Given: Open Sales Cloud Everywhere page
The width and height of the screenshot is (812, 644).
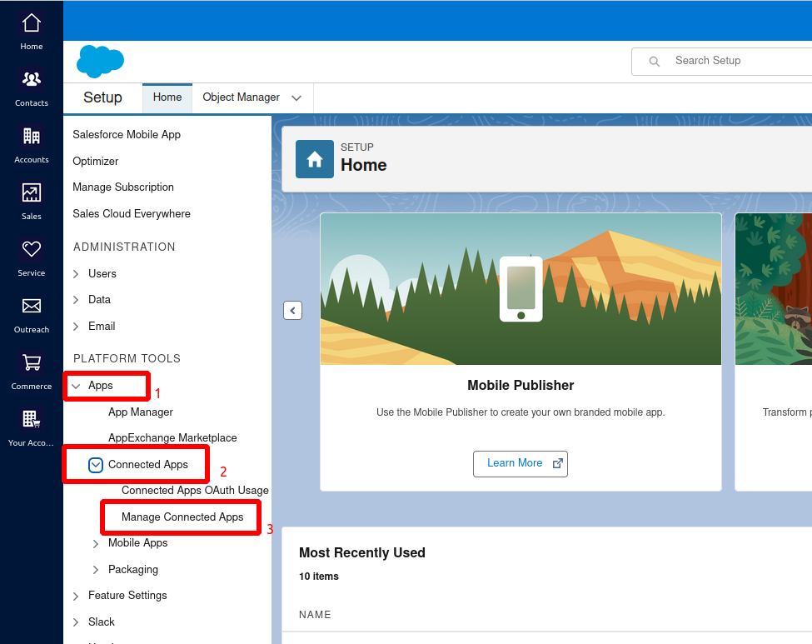Looking at the screenshot, I should point(132,213).
